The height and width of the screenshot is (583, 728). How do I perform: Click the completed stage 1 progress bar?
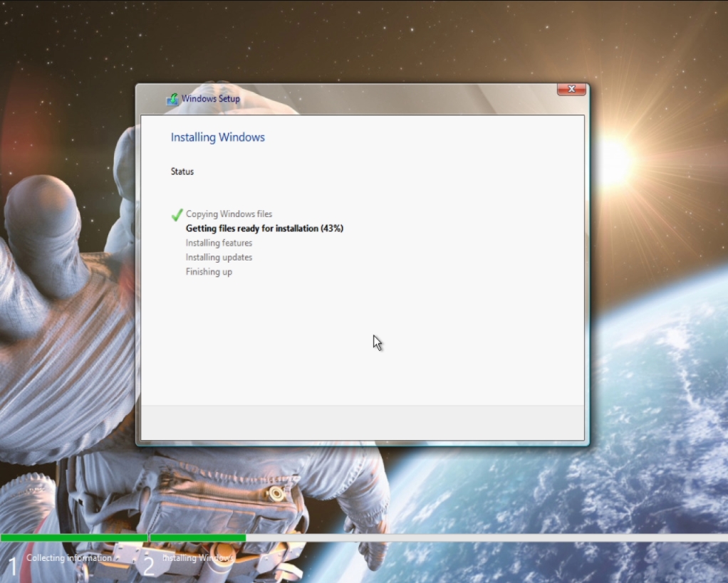point(74,537)
